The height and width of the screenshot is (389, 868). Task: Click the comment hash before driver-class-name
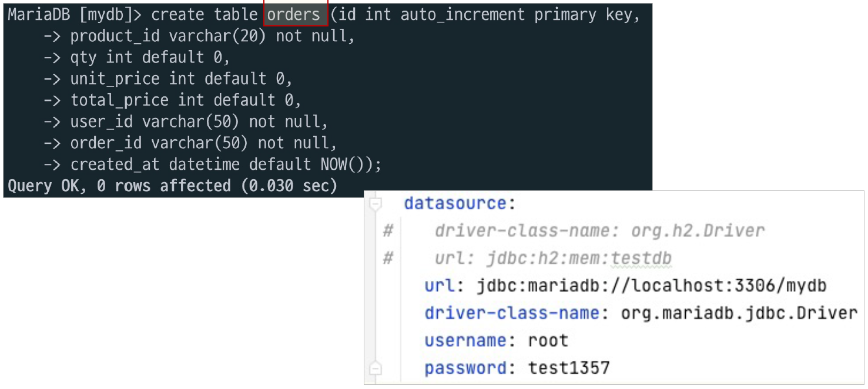tap(388, 231)
